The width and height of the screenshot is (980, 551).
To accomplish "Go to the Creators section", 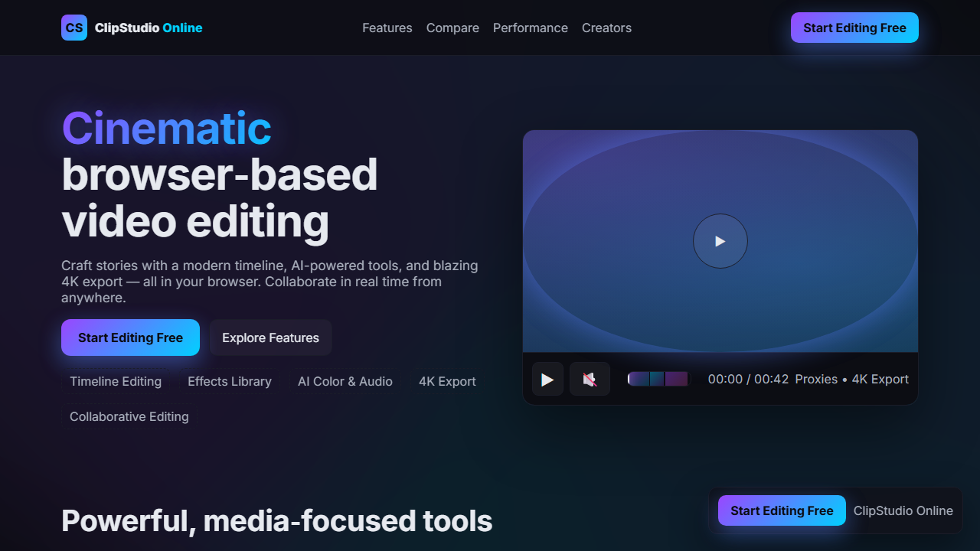I will (606, 28).
